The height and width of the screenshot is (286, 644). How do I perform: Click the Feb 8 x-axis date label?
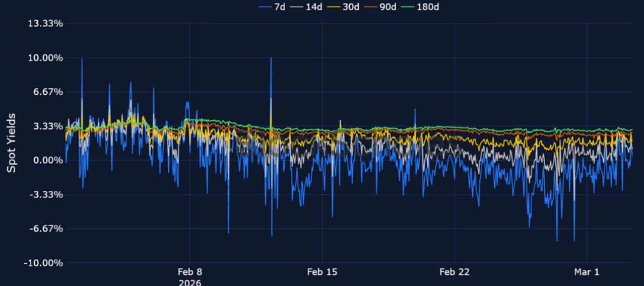tap(190, 272)
